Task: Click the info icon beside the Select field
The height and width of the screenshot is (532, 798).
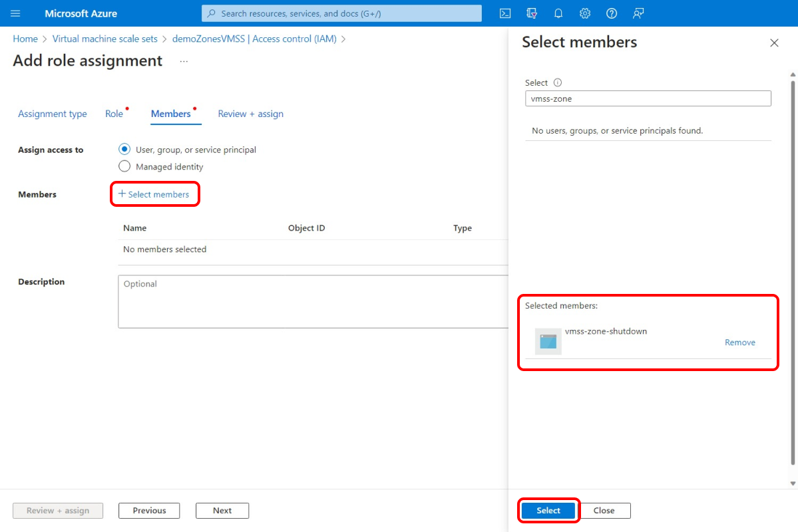Action: pyautogui.click(x=558, y=82)
